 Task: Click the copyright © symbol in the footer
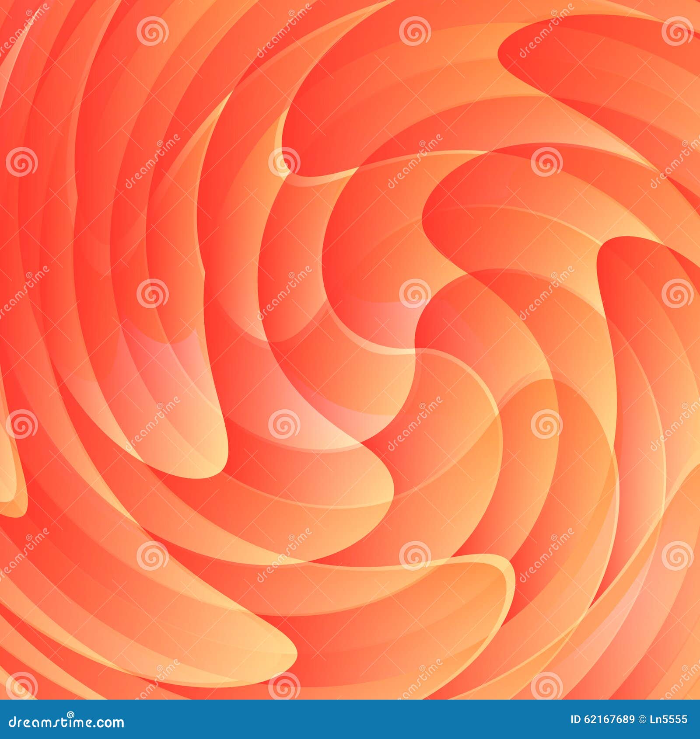pos(641,719)
